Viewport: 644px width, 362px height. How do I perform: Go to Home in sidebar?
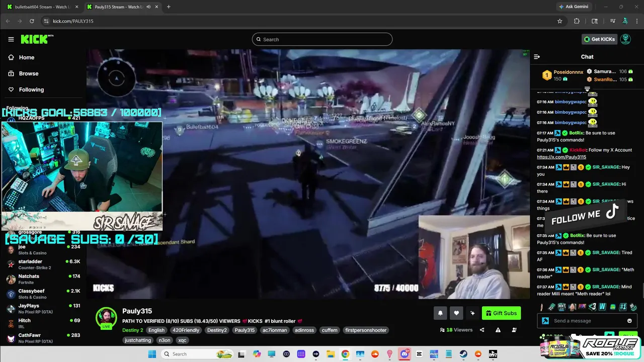21,57
